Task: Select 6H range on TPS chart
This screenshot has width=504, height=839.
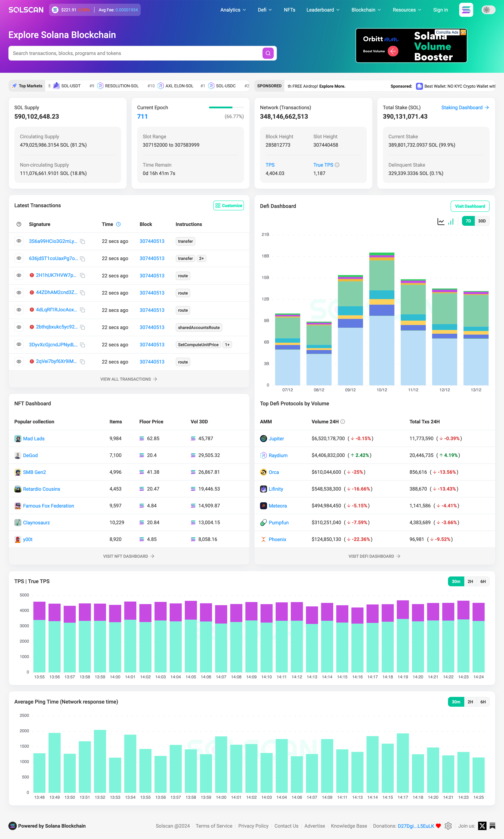Action: click(483, 582)
